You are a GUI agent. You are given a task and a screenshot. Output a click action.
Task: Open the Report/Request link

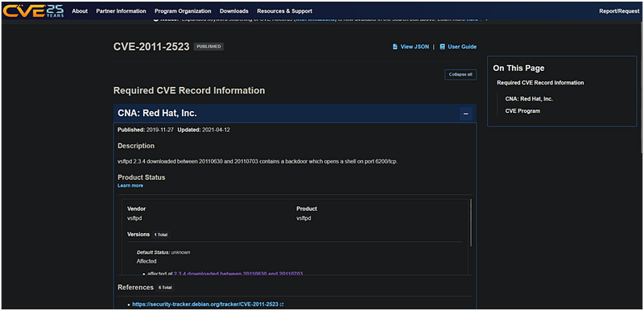point(619,11)
